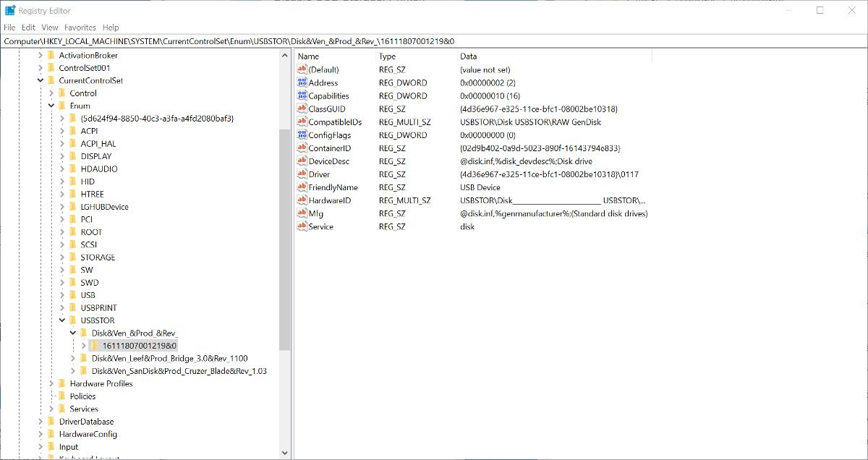Click the Registry Editor app icon in title bar

10,10
